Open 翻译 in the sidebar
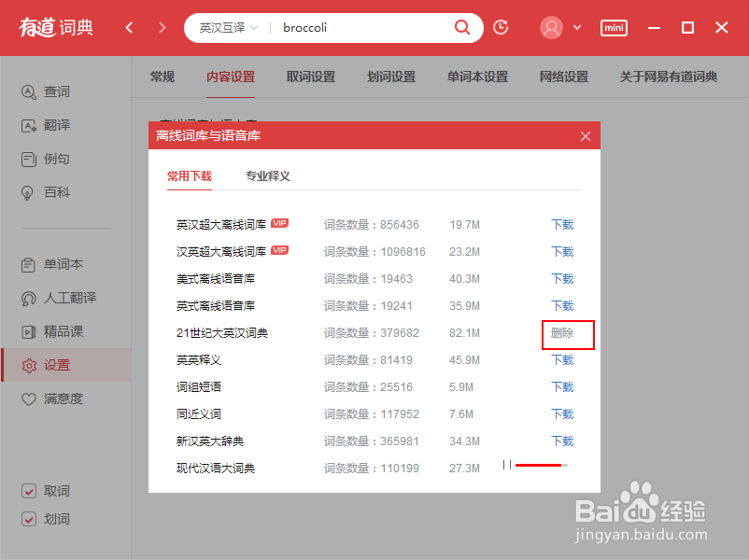Screen dimensions: 749x560 pos(46,125)
